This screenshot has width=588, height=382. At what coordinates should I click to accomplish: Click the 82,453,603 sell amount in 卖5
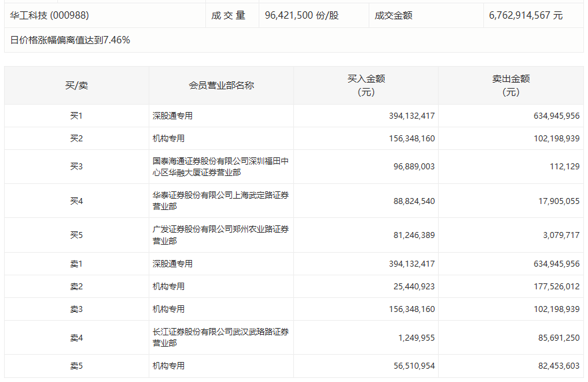tap(559, 366)
